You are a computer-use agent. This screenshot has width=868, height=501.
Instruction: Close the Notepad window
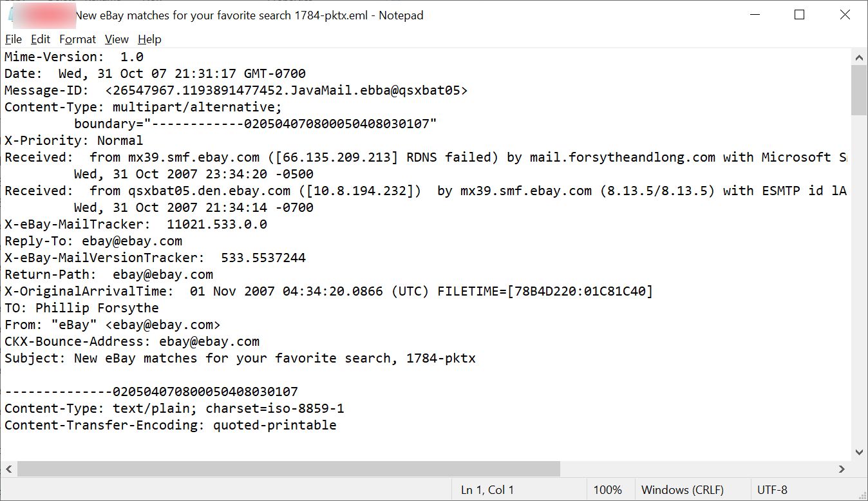[x=845, y=15]
